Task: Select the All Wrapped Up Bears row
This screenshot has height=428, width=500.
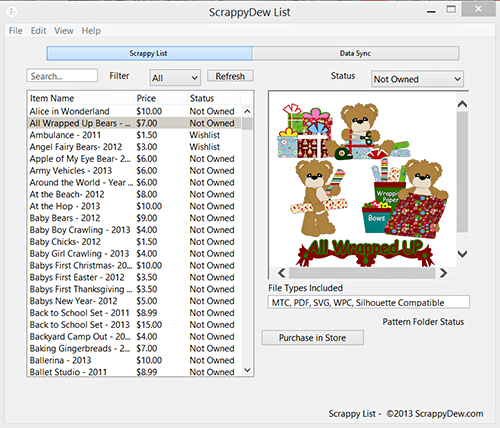Action: pos(134,123)
